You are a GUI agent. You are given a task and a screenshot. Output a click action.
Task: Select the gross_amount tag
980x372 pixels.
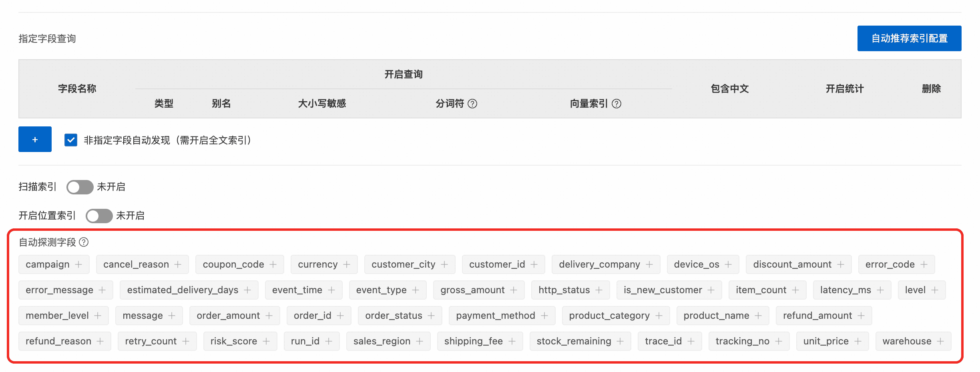pyautogui.click(x=479, y=290)
